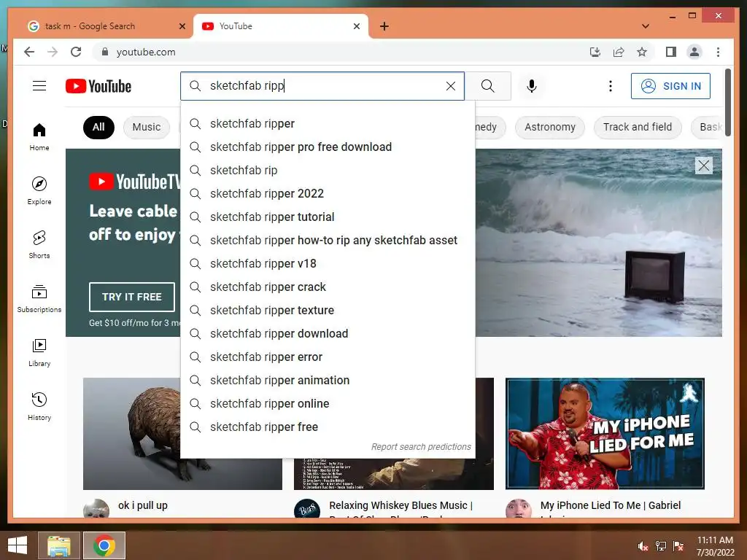Click the SIGN IN button

670,86
